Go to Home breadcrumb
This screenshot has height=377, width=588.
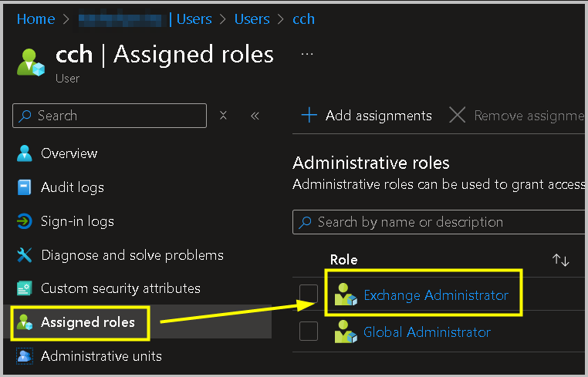(36, 19)
